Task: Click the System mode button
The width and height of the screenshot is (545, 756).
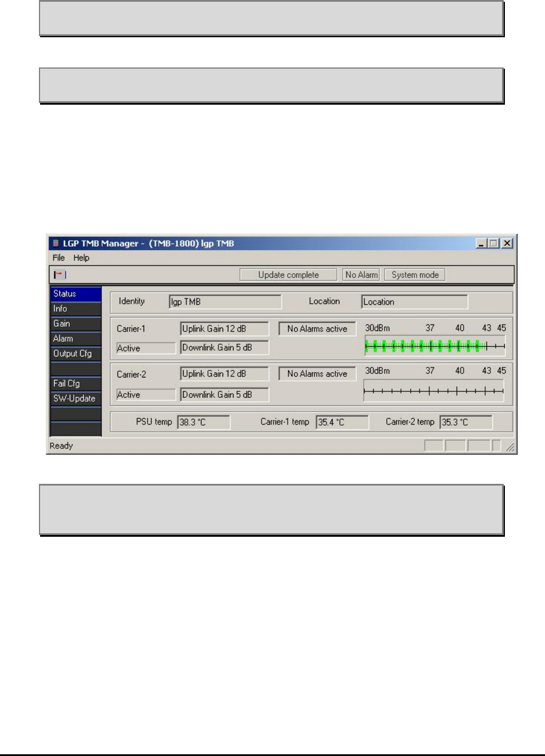Action: pos(415,275)
